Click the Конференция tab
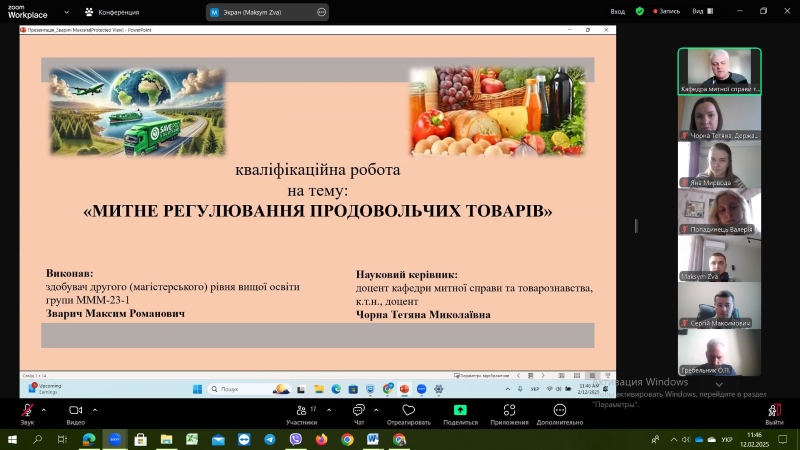800x450 pixels. coord(112,12)
